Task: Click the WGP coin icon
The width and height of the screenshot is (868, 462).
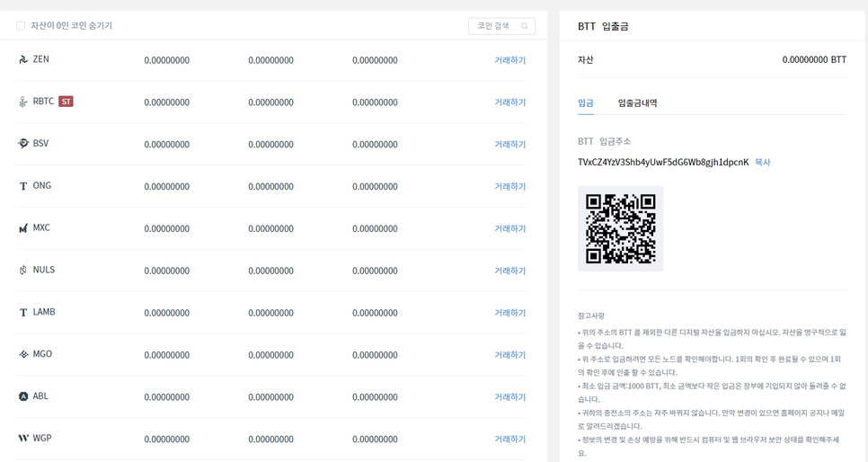Action: pyautogui.click(x=23, y=438)
